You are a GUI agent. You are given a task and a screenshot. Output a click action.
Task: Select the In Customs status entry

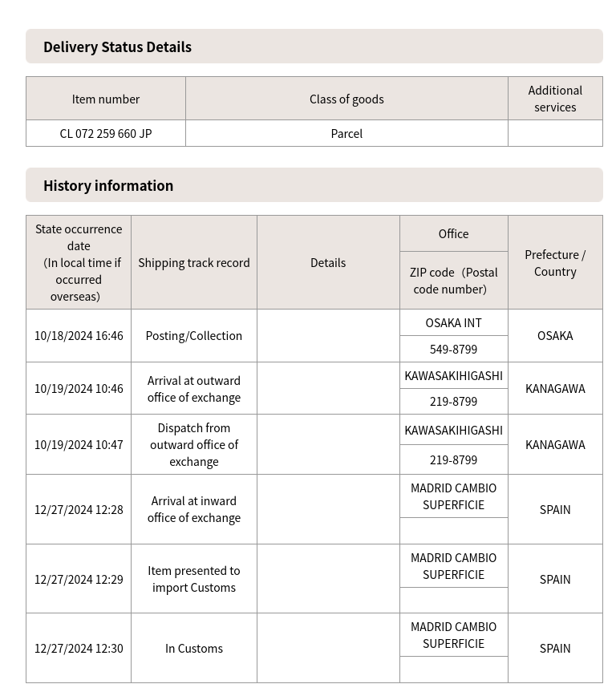click(x=194, y=648)
